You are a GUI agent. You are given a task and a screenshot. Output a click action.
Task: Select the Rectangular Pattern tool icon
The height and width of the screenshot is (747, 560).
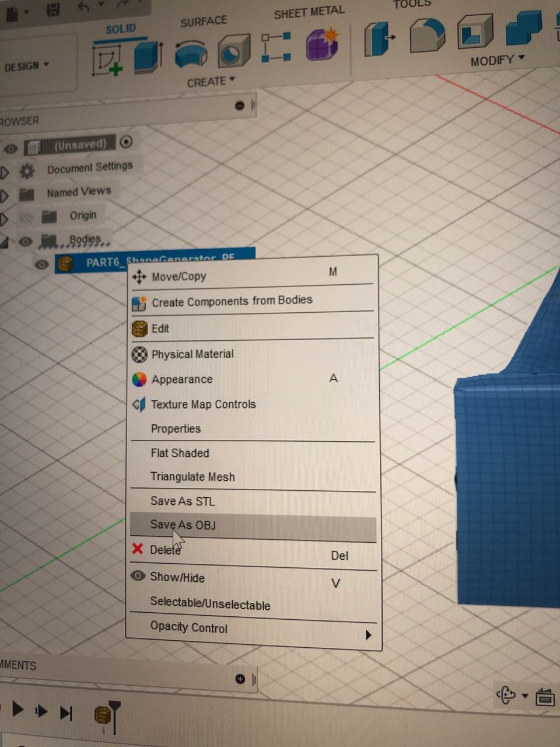tap(276, 47)
